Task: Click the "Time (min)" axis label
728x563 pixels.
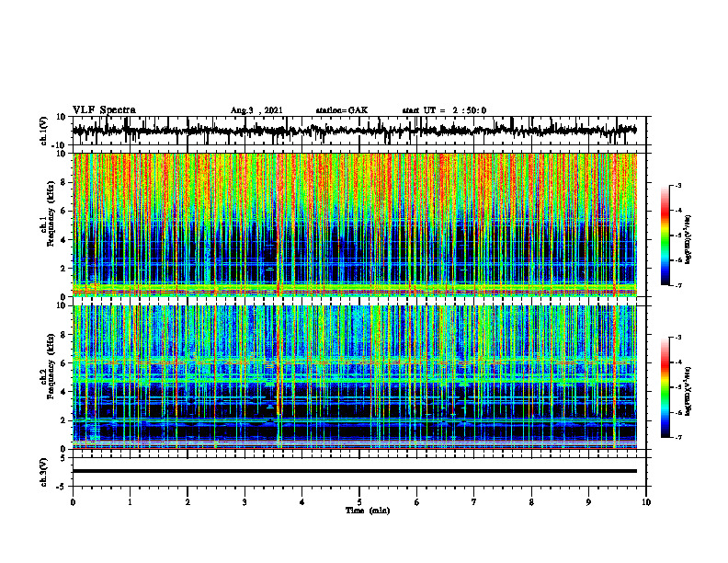Action: (368, 511)
